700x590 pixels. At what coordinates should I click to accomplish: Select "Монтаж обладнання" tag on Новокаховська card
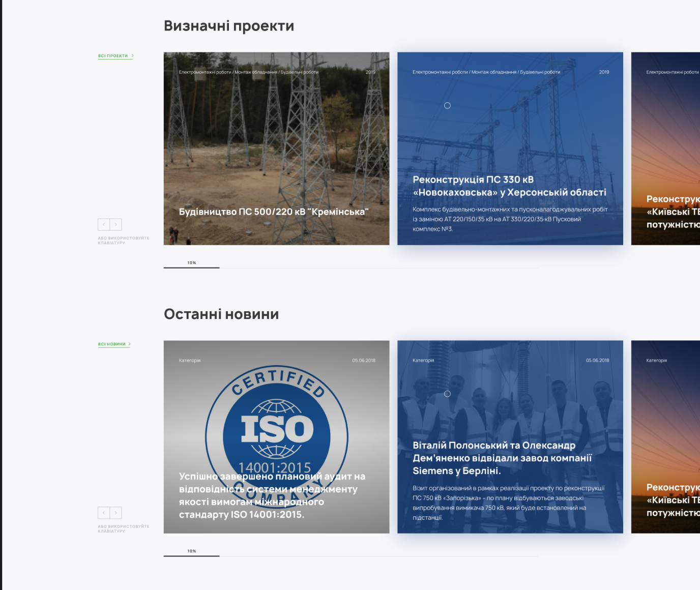pos(494,72)
